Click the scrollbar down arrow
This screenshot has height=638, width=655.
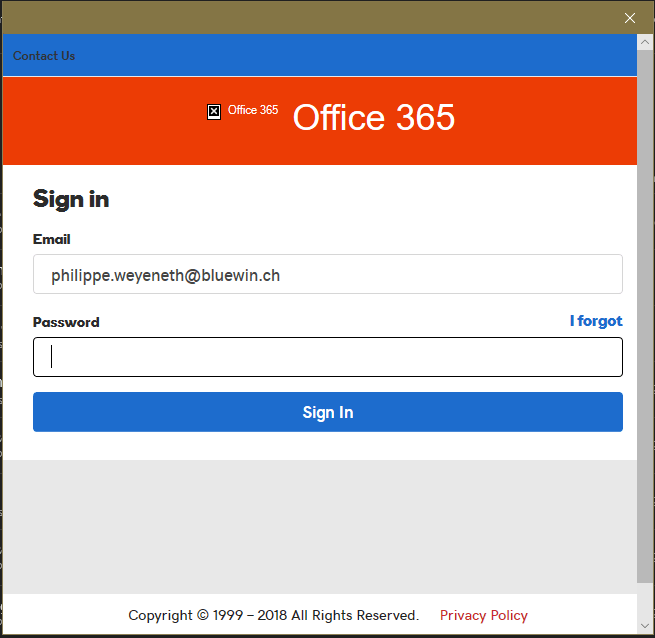645,625
